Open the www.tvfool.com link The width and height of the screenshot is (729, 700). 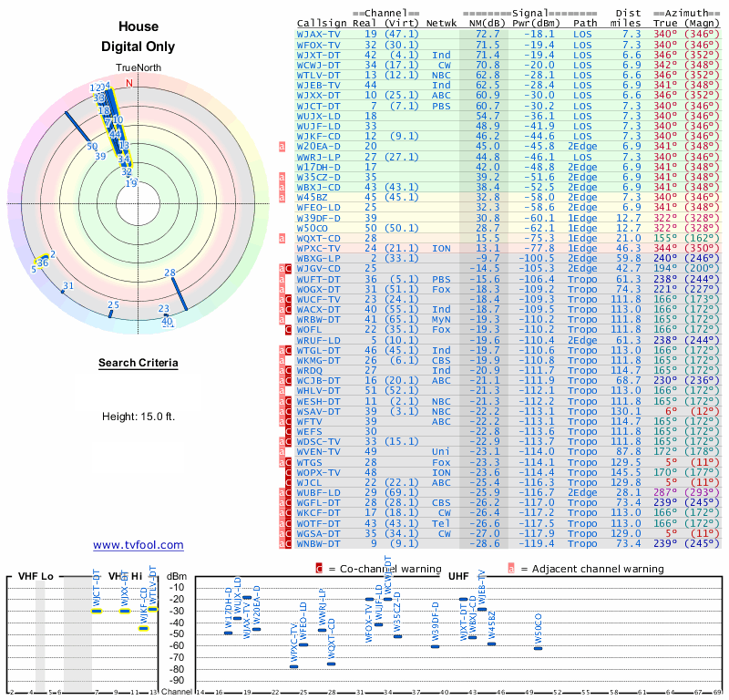(x=139, y=545)
